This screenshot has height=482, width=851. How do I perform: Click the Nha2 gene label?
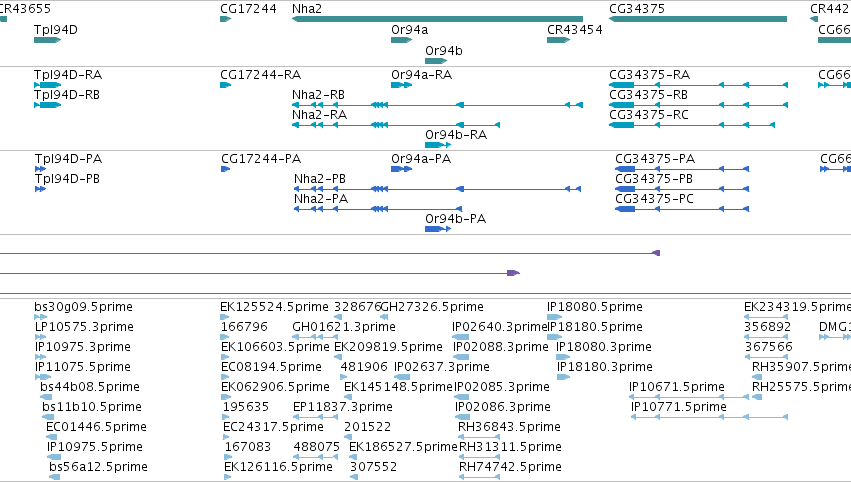click(x=307, y=9)
